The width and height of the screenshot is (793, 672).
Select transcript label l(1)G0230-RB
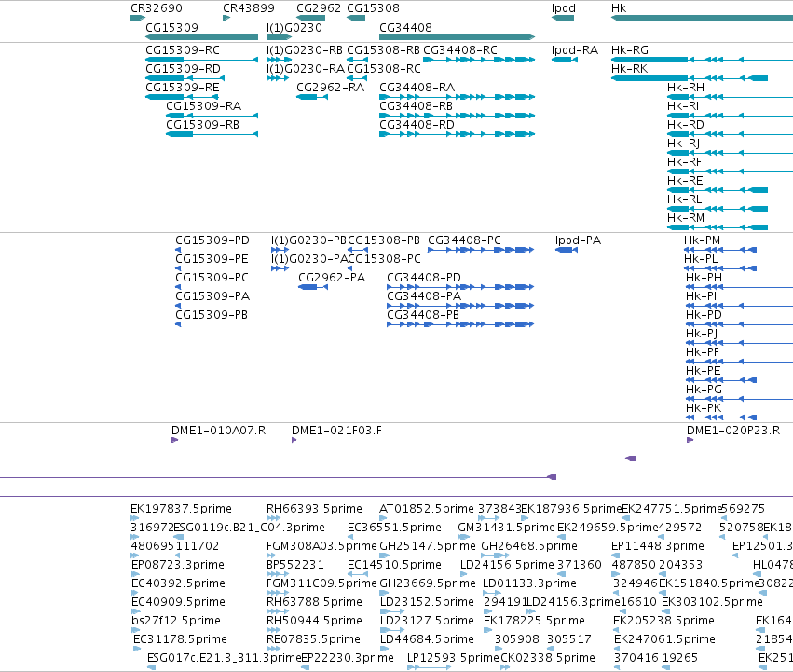(x=305, y=50)
